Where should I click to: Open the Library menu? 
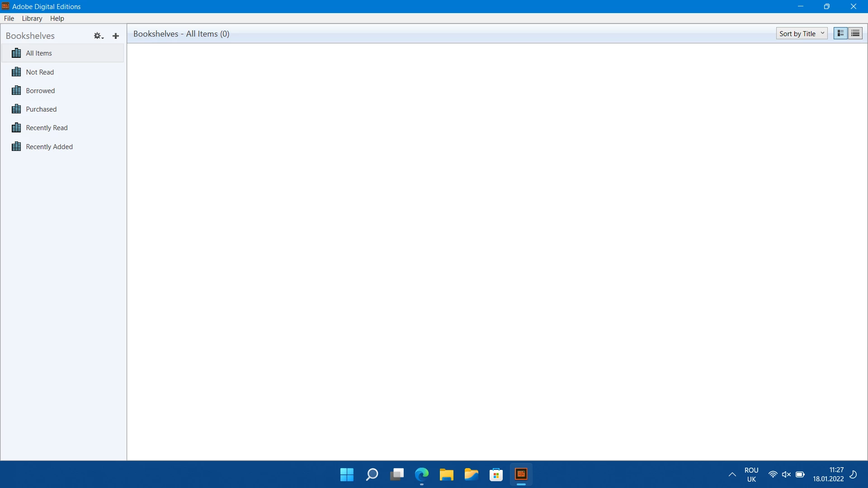(32, 19)
